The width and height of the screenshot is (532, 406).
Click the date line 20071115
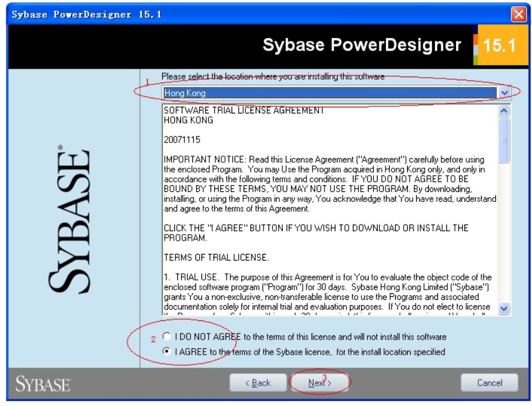(x=182, y=139)
